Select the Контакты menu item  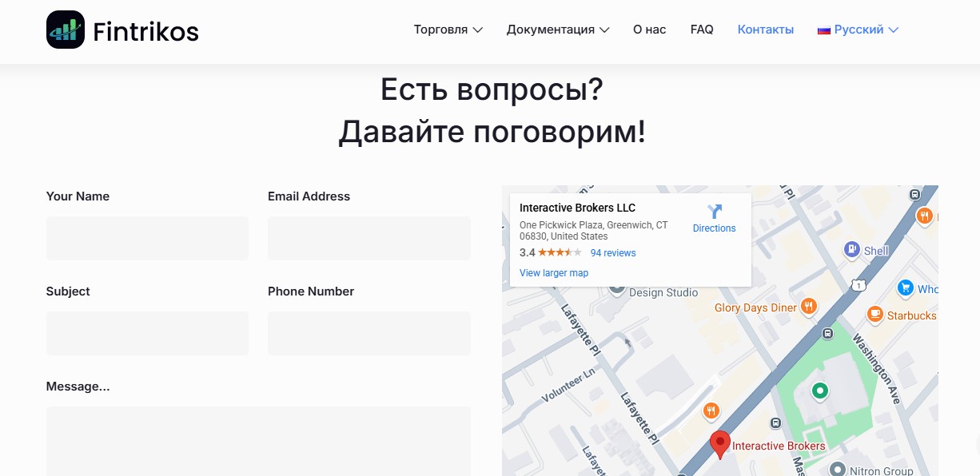click(766, 30)
